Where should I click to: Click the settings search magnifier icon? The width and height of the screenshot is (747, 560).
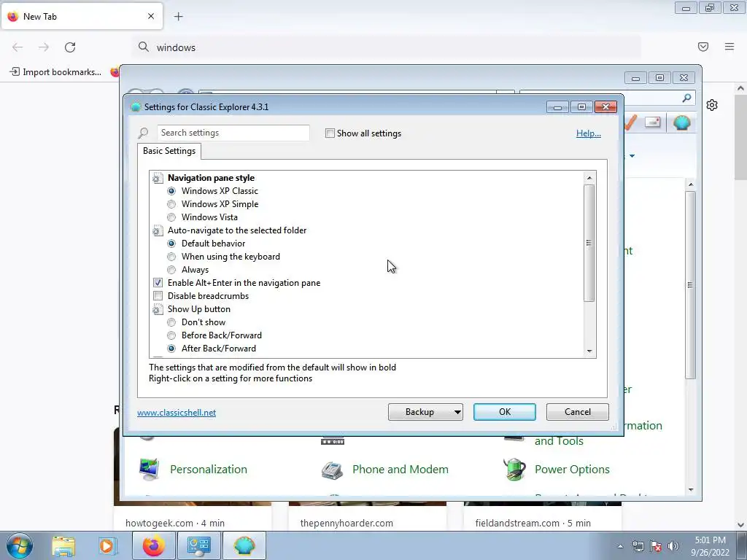[x=143, y=133]
